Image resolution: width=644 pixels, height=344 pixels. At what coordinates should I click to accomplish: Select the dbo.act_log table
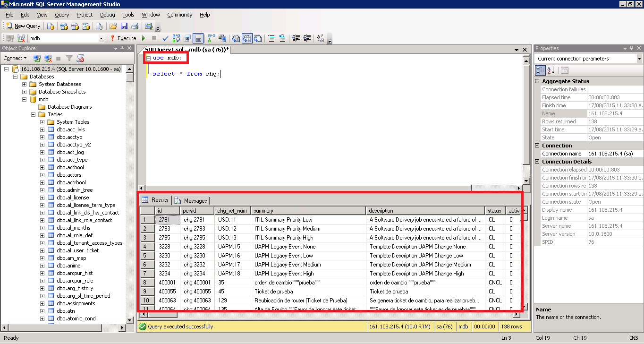click(70, 152)
